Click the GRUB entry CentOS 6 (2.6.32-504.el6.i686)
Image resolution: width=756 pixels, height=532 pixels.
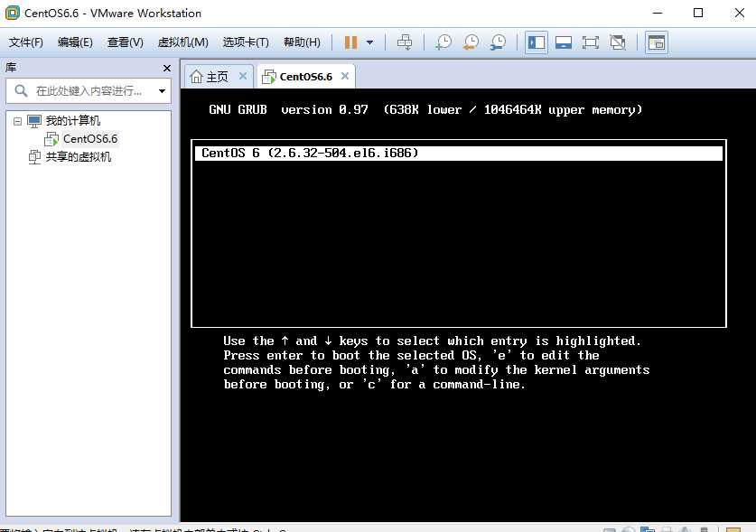click(x=459, y=153)
